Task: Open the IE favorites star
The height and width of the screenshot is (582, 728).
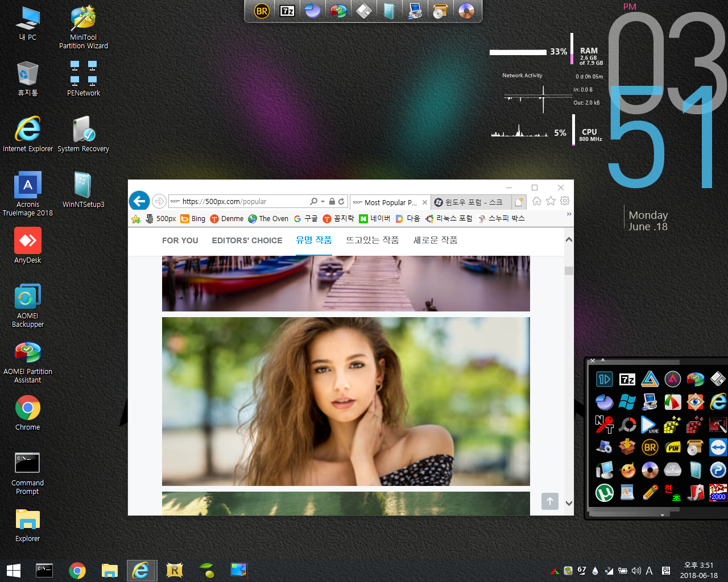Action: pyautogui.click(x=551, y=201)
